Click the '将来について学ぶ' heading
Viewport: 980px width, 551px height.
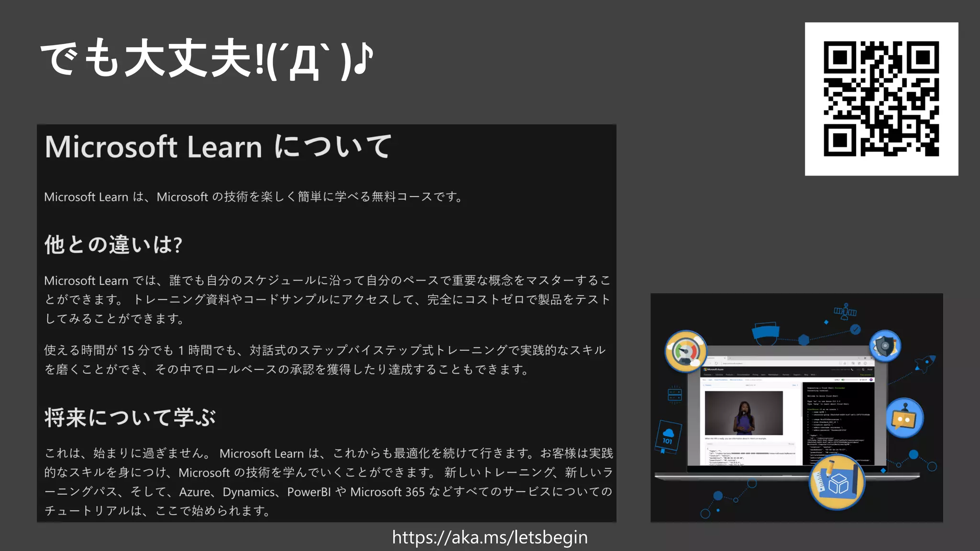coord(130,417)
